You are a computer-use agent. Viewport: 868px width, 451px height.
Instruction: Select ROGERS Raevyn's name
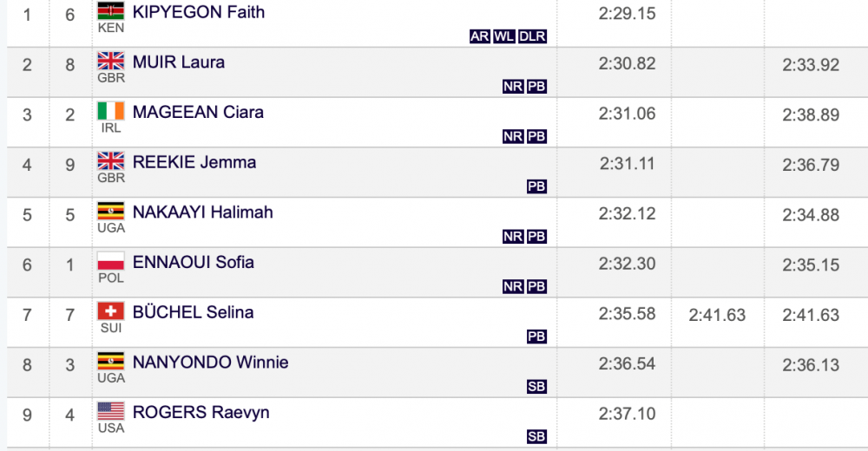coord(201,412)
